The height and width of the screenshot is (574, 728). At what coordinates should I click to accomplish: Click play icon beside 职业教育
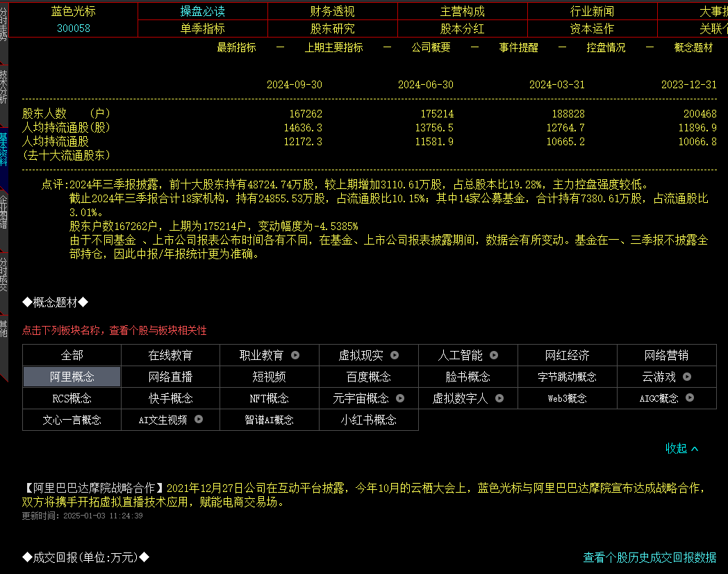click(295, 355)
